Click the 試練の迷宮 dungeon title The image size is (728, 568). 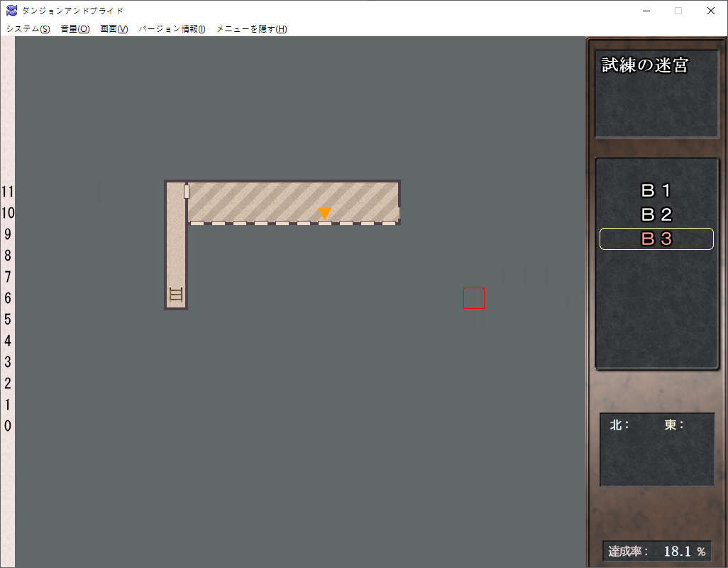pyautogui.click(x=645, y=65)
